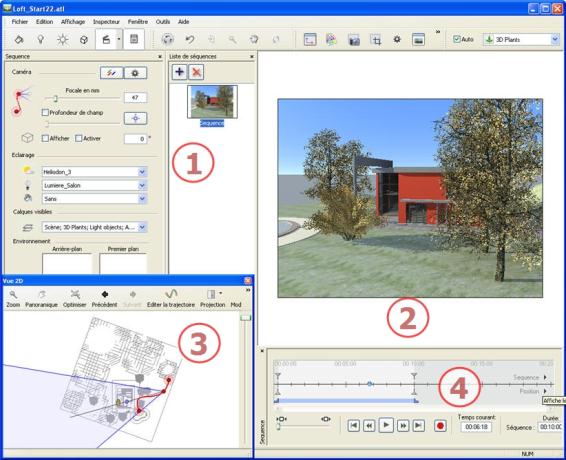The height and width of the screenshot is (460, 566).
Task: Close the Liste de séquences panel
Action: point(252,57)
